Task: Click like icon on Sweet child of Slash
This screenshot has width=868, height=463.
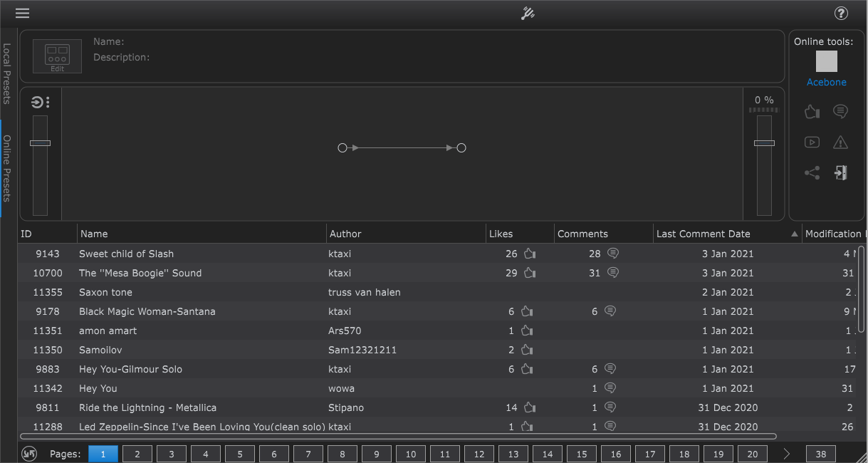Action: click(529, 254)
